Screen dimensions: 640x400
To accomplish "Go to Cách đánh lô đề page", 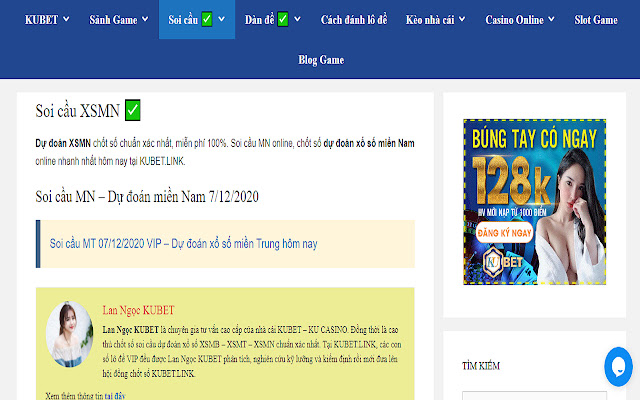I will (x=353, y=20).
